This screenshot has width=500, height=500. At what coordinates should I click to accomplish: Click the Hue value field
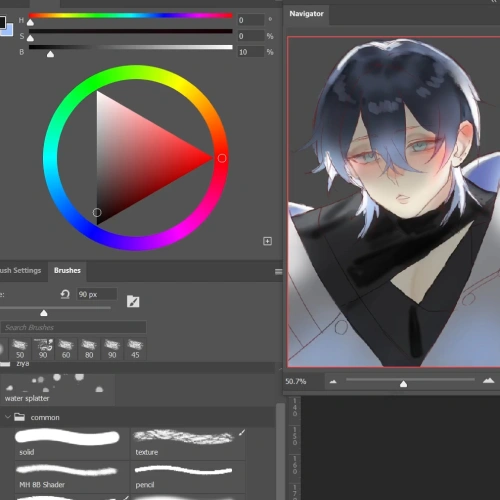(251, 20)
